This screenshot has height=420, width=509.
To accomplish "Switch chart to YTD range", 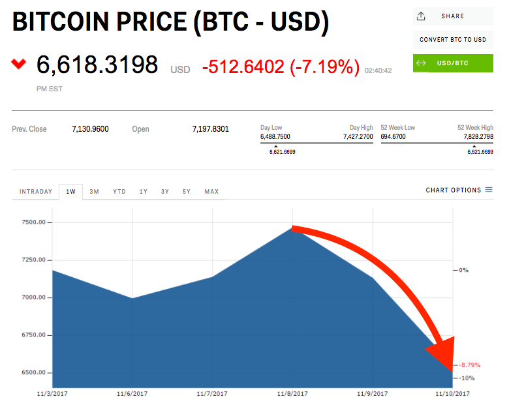I will [119, 191].
